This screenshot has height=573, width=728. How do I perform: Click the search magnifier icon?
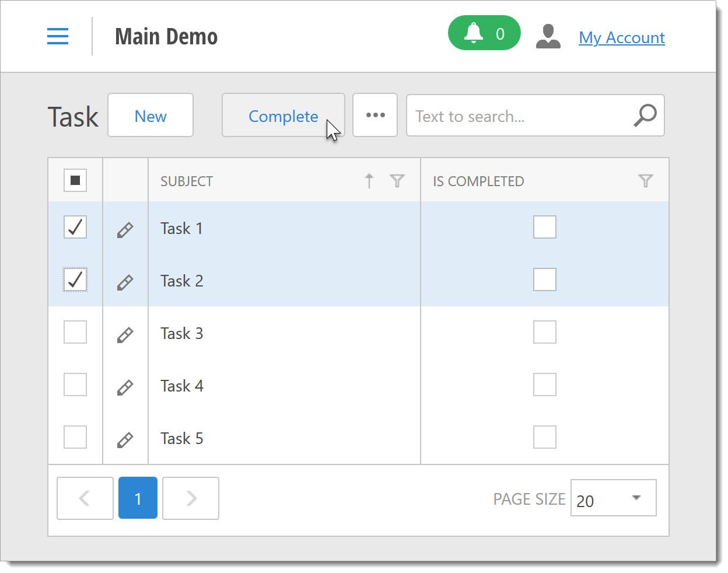point(645,116)
